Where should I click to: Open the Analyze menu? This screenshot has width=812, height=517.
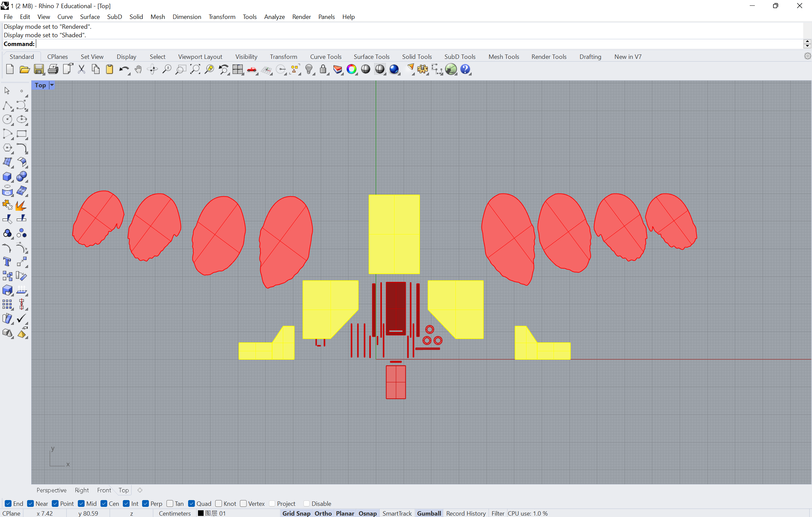(274, 17)
